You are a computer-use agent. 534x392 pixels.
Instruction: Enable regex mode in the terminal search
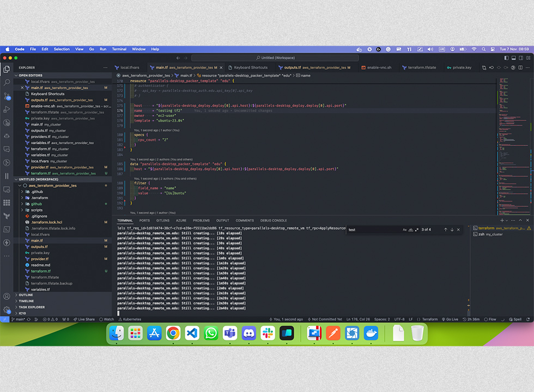(x=418, y=229)
